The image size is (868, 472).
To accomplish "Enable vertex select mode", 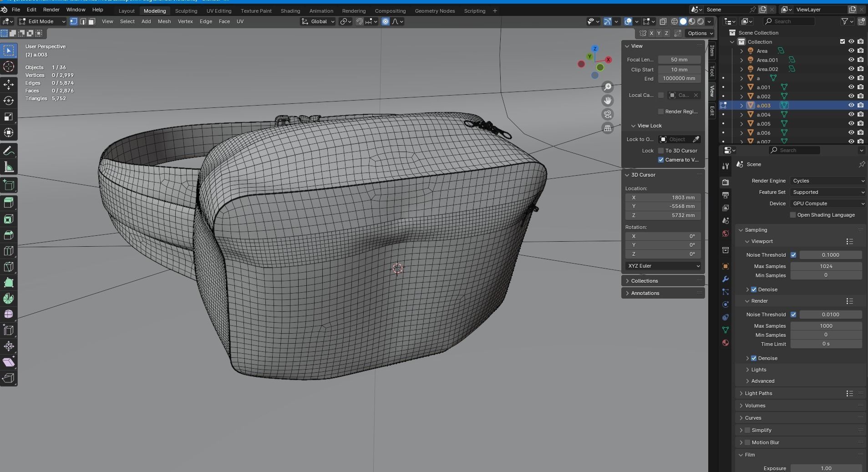I will [x=74, y=21].
